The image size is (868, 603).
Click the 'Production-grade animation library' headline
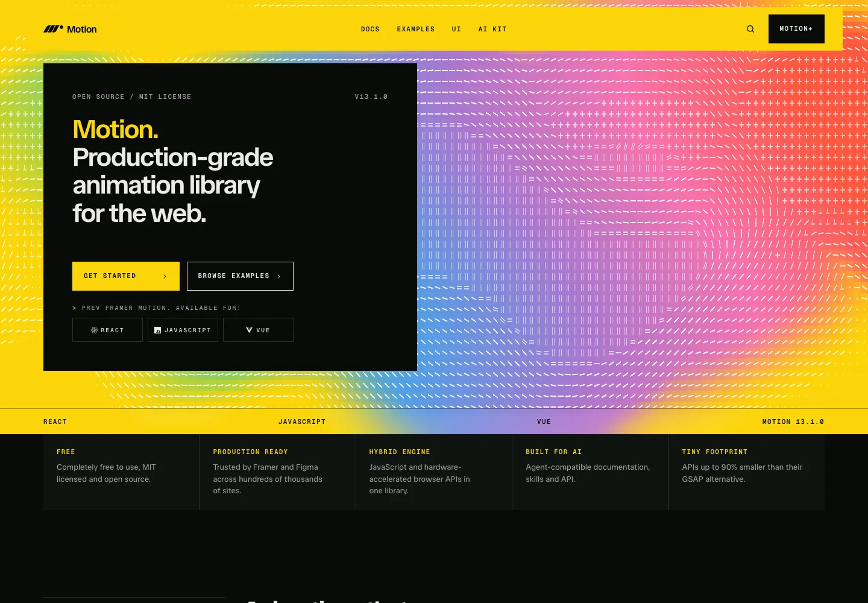click(x=172, y=185)
